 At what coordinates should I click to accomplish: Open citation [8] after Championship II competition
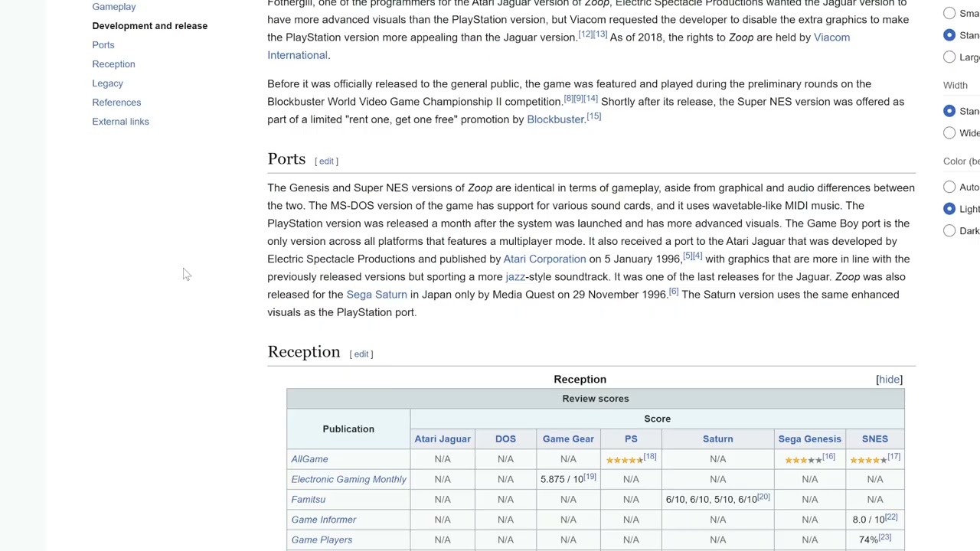tap(567, 99)
